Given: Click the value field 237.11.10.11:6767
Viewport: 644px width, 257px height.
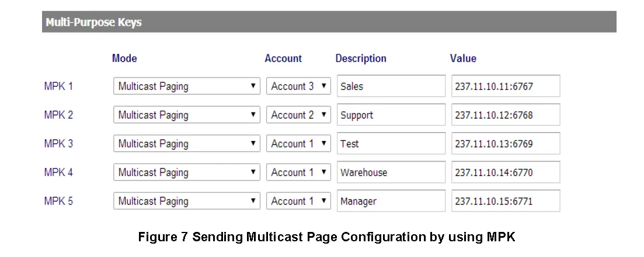Looking at the screenshot, I should click(x=506, y=86).
